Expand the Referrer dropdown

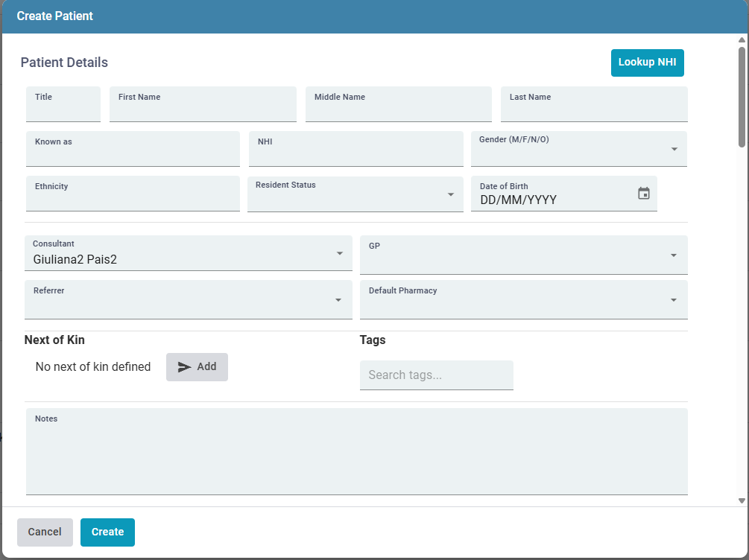[x=338, y=300]
